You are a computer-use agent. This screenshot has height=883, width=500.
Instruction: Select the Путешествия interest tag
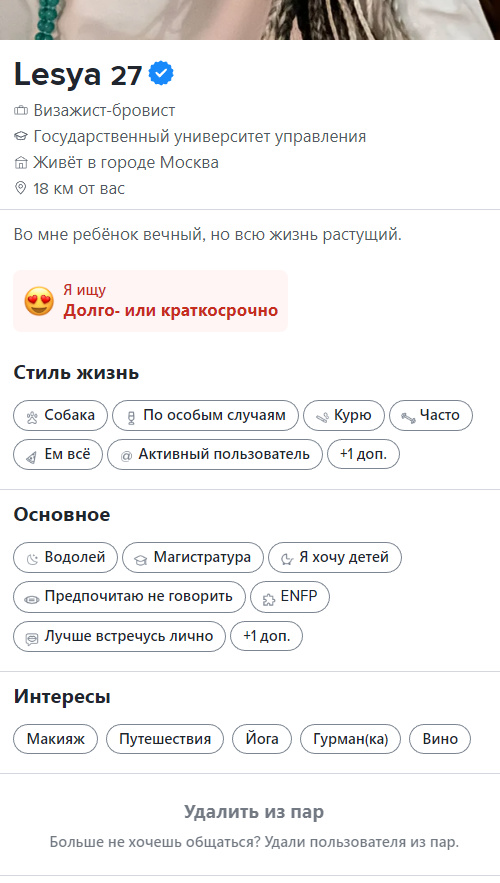click(164, 739)
